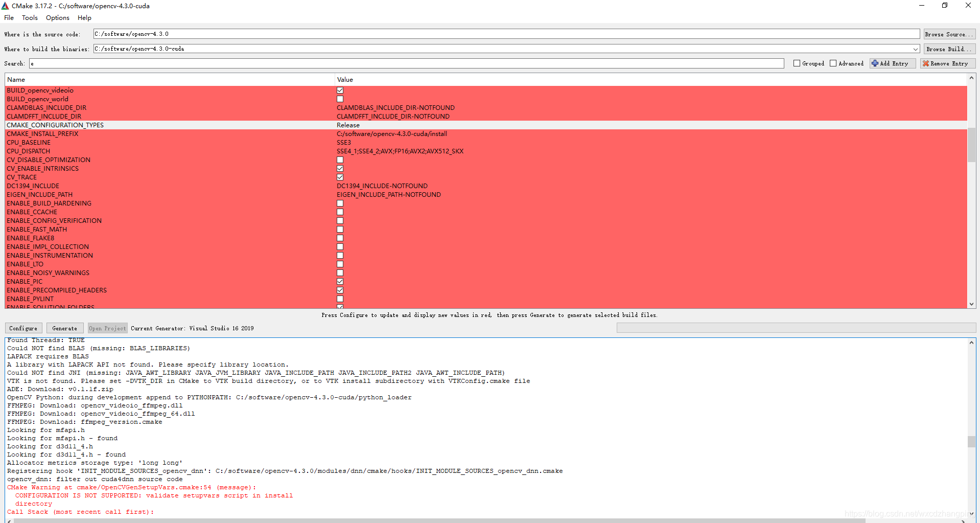Select the CMAKE_INSTALL_PREFIX entry
Viewport: 980px width, 523px height.
click(42, 134)
